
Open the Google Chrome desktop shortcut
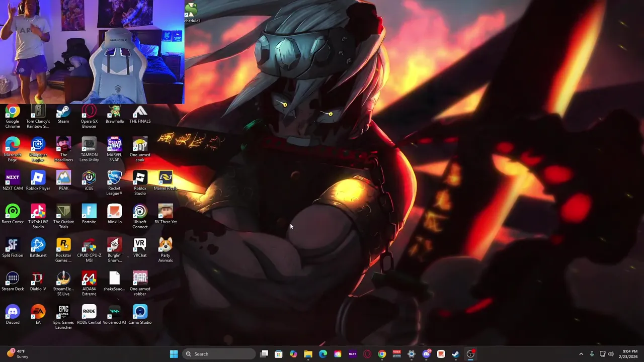tap(13, 116)
